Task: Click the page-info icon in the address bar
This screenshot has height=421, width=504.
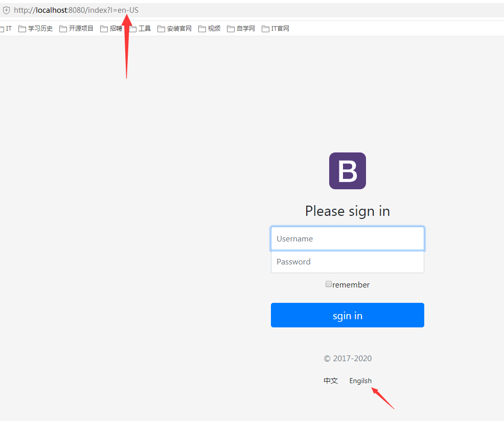Action: [6, 10]
